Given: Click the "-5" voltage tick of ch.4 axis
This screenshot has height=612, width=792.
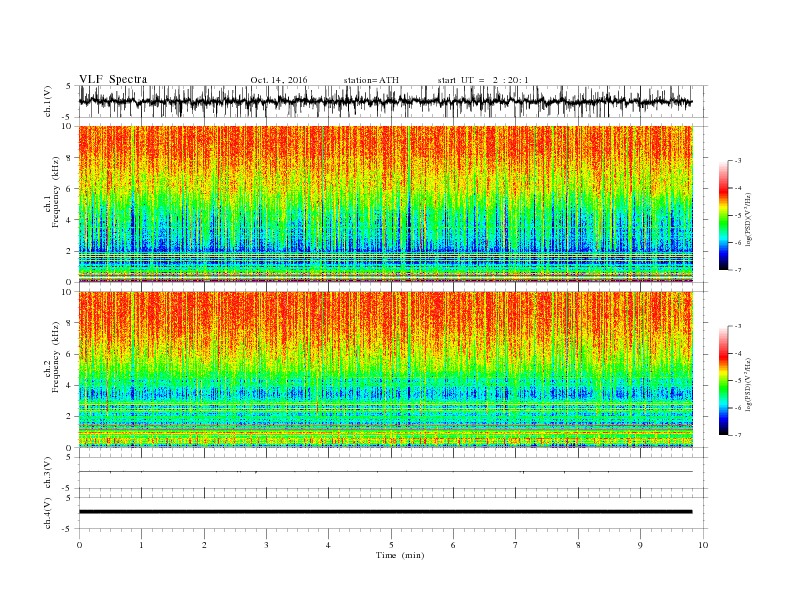Looking at the screenshot, I should [x=67, y=529].
